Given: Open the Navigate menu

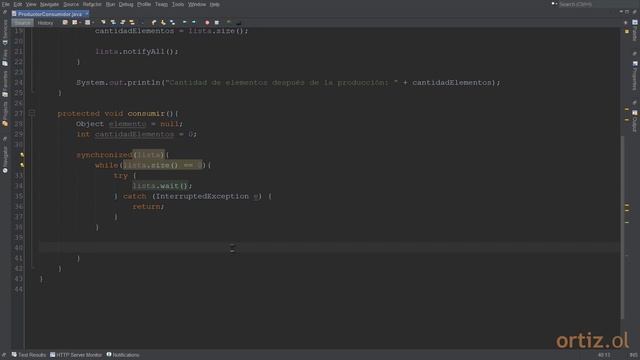Looking at the screenshot, I should click(x=49, y=4).
